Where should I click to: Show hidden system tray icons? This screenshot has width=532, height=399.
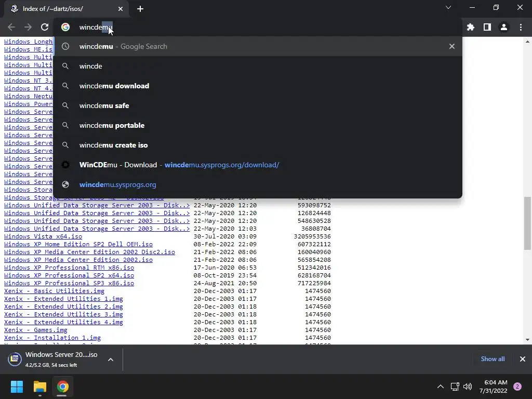441,387
